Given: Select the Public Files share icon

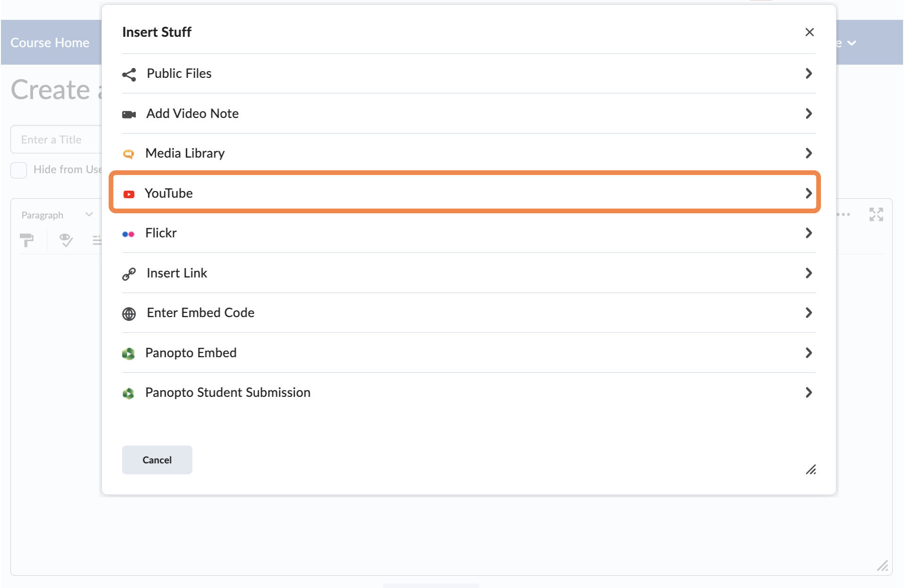Looking at the screenshot, I should tap(128, 74).
